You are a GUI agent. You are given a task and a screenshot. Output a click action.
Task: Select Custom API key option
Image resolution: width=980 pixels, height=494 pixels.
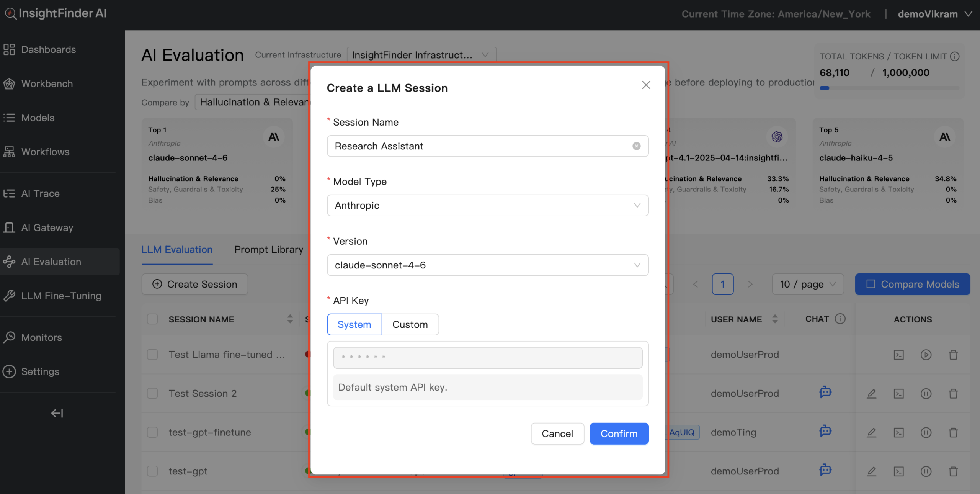pyautogui.click(x=410, y=324)
